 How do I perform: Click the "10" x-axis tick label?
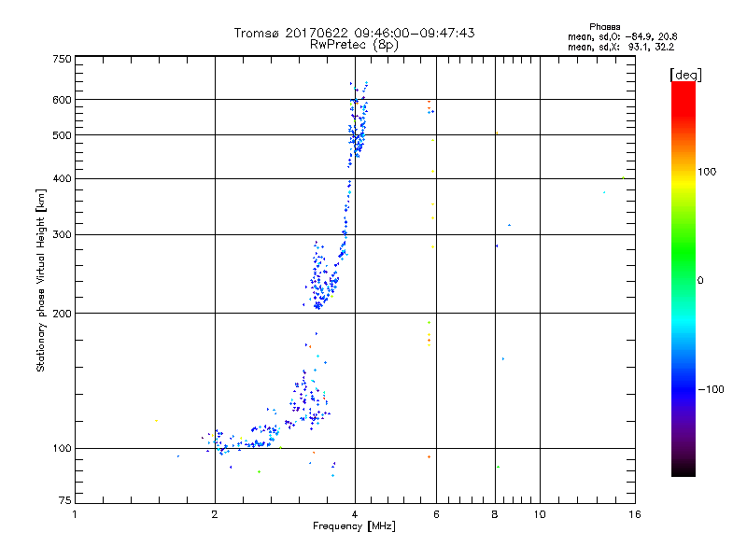[x=539, y=514]
